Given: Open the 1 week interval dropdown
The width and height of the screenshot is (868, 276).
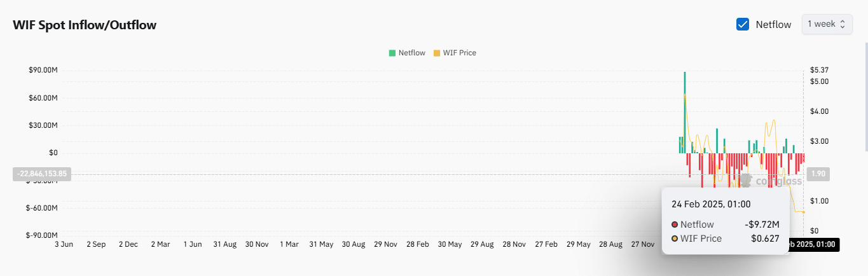Looking at the screenshot, I should [826, 24].
